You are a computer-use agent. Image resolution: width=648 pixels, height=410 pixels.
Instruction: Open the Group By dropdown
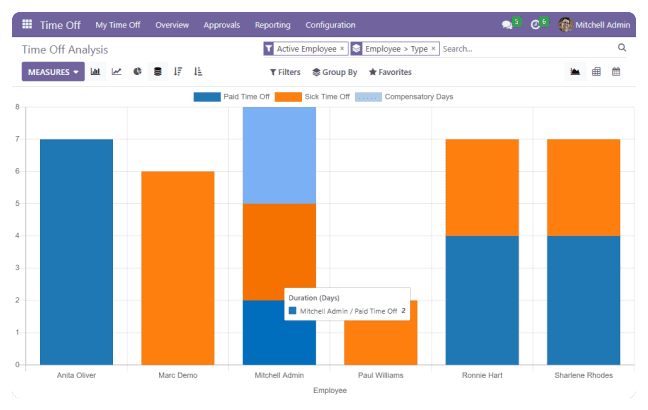tap(335, 72)
